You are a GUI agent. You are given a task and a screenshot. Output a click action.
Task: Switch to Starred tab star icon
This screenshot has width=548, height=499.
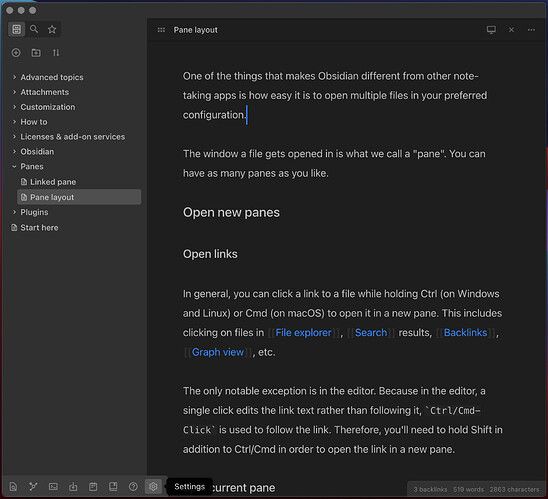pyautogui.click(x=52, y=29)
